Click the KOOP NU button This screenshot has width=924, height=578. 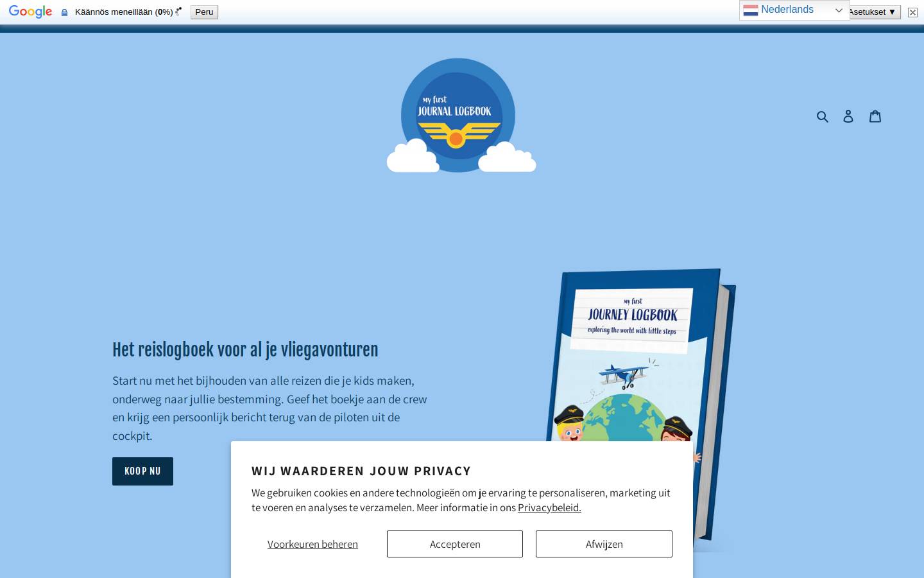coord(142,471)
